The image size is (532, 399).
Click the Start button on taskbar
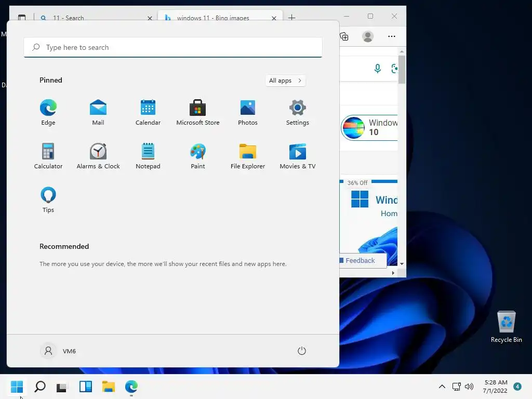[17, 387]
